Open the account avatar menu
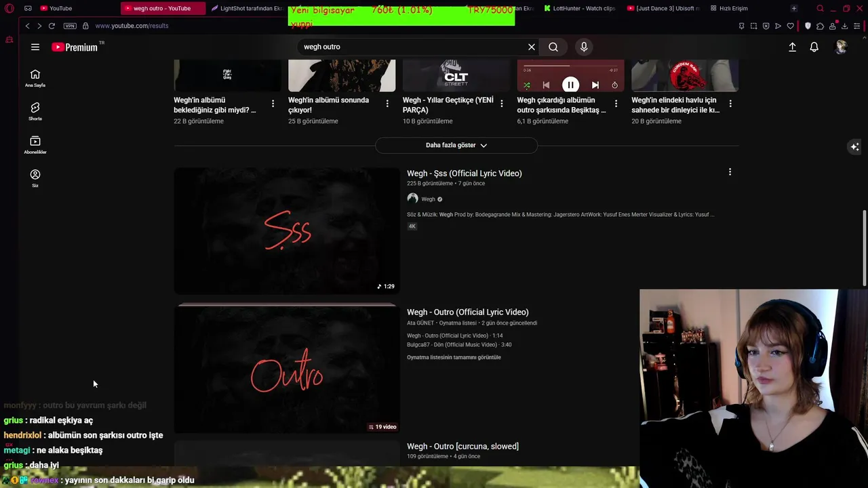868x488 pixels. [x=841, y=47]
